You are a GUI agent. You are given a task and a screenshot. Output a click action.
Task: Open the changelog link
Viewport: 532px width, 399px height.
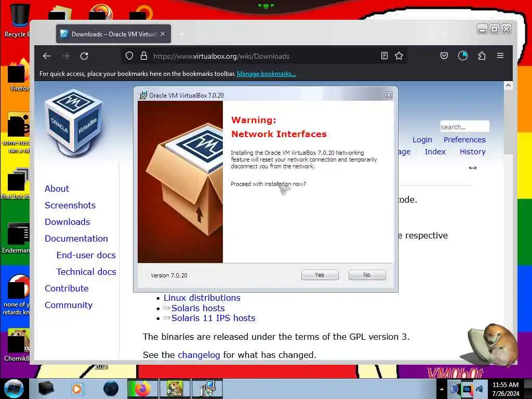[x=199, y=355]
